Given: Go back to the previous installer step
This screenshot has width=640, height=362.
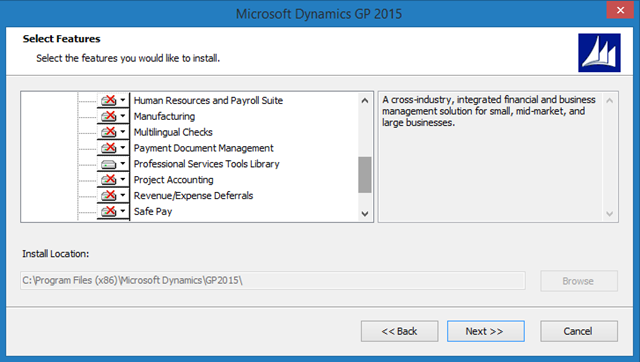Looking at the screenshot, I should pyautogui.click(x=399, y=331).
